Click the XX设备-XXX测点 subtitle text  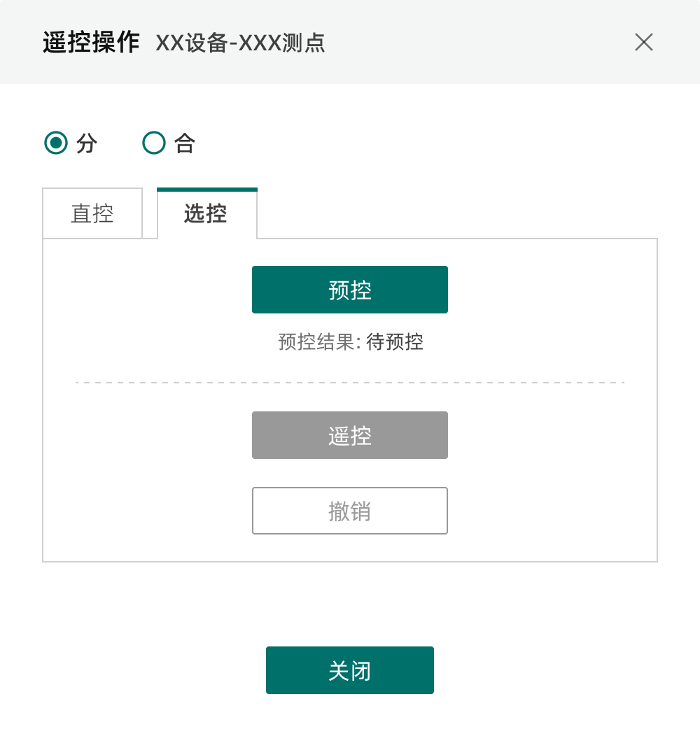point(240,43)
